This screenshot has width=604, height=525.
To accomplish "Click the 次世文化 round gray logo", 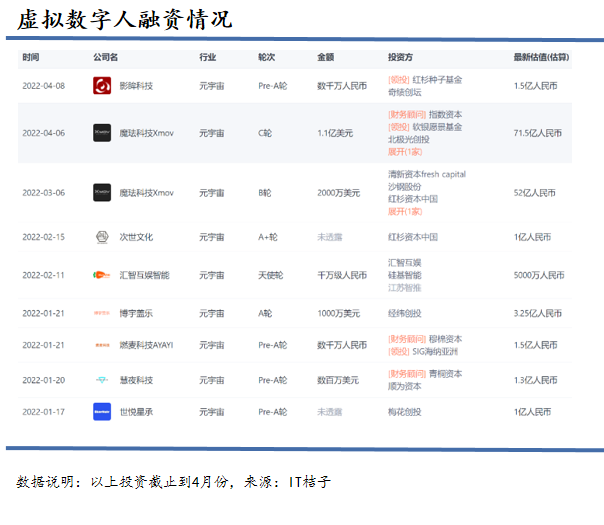I will pos(102,237).
